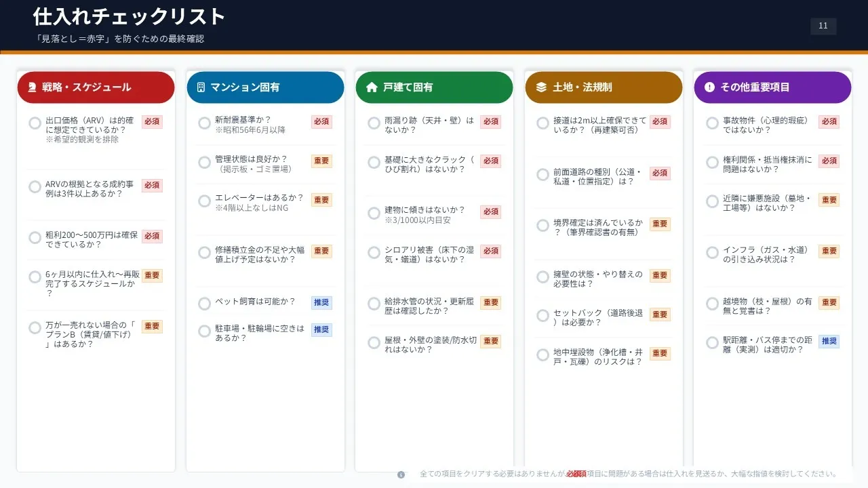The height and width of the screenshot is (488, 868).
Task: Mark the 事故物件 item circle
Action: 712,123
